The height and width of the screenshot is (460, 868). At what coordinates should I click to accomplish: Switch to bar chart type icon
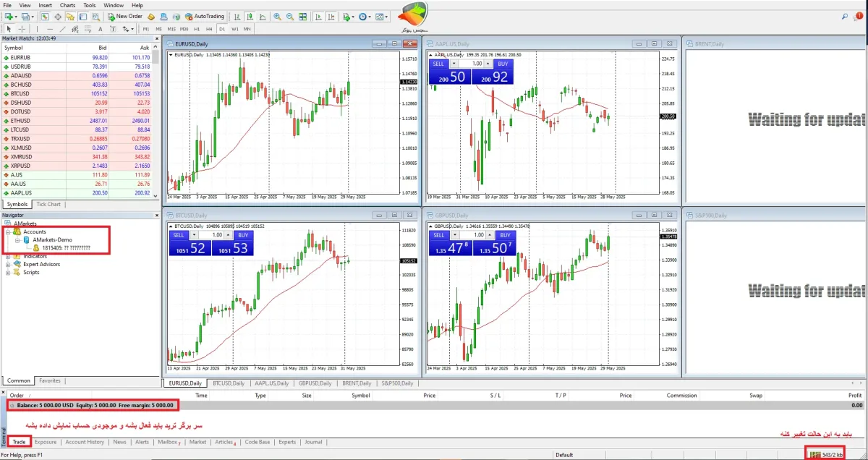pos(237,16)
